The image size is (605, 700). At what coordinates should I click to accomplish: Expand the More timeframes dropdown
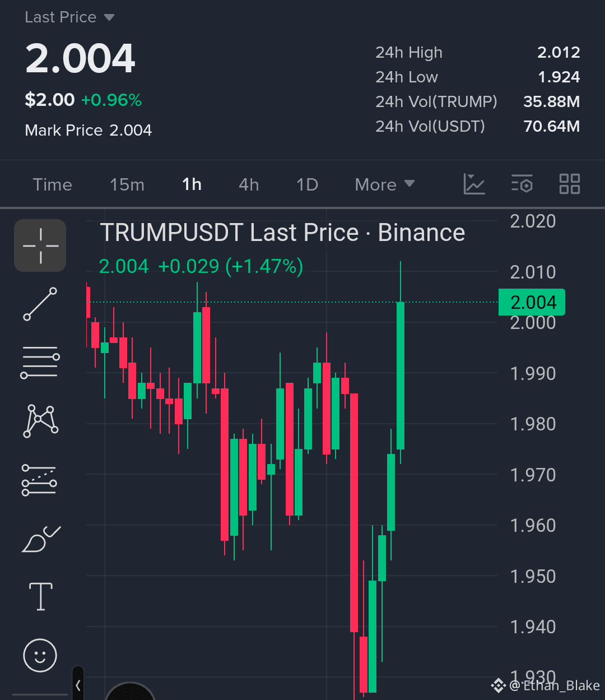point(385,184)
